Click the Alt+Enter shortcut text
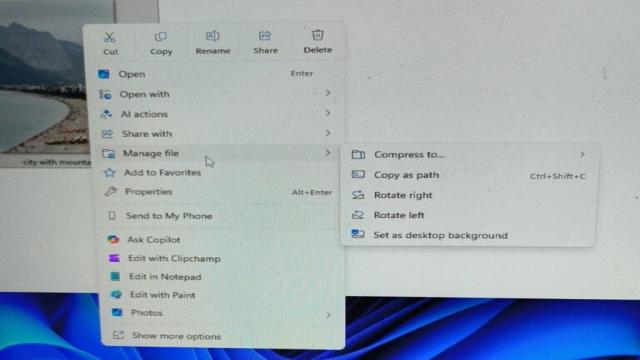The height and width of the screenshot is (360, 640). click(x=312, y=192)
